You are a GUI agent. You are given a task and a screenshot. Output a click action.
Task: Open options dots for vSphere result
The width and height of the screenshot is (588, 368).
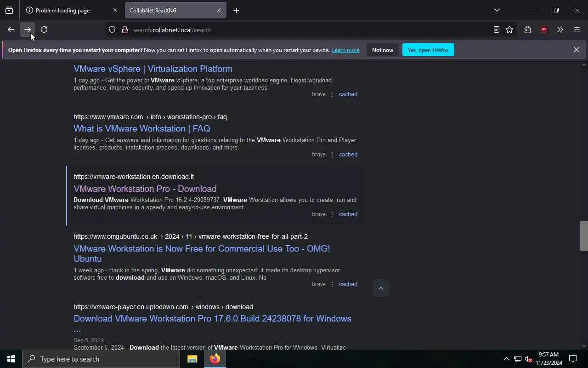click(332, 94)
